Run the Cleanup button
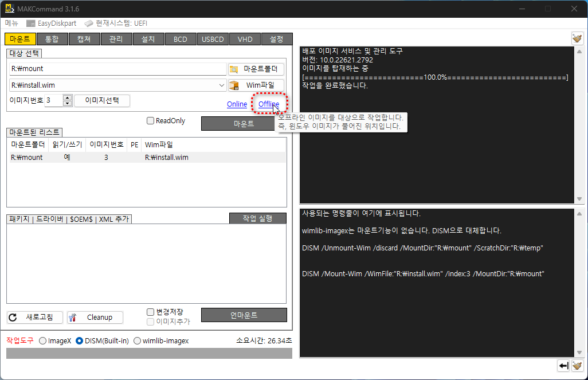Image resolution: width=588 pixels, height=380 pixels. (95, 318)
